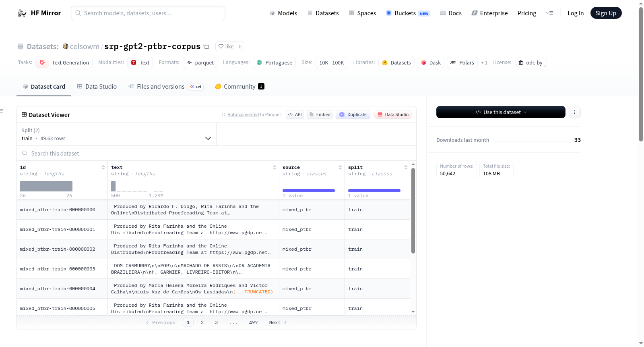Click the collapsed sidebar handle icon
644x347 pixels.
(x=2, y=111)
